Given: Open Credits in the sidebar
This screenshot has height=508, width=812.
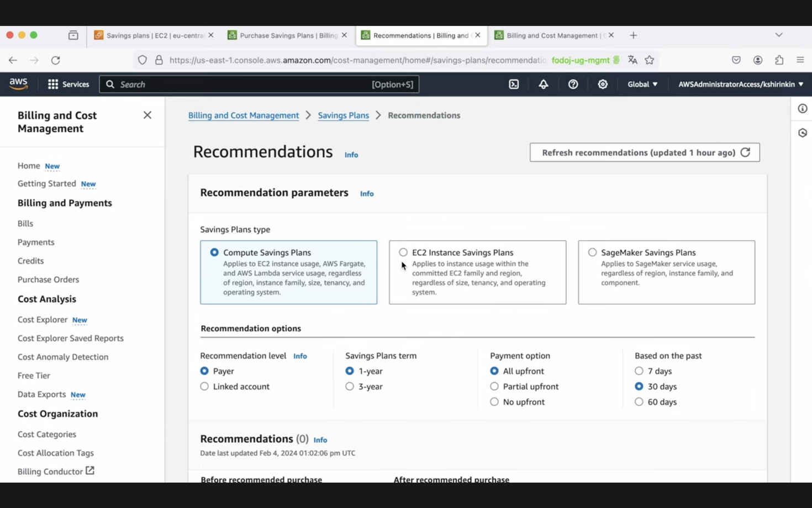Looking at the screenshot, I should [x=30, y=261].
